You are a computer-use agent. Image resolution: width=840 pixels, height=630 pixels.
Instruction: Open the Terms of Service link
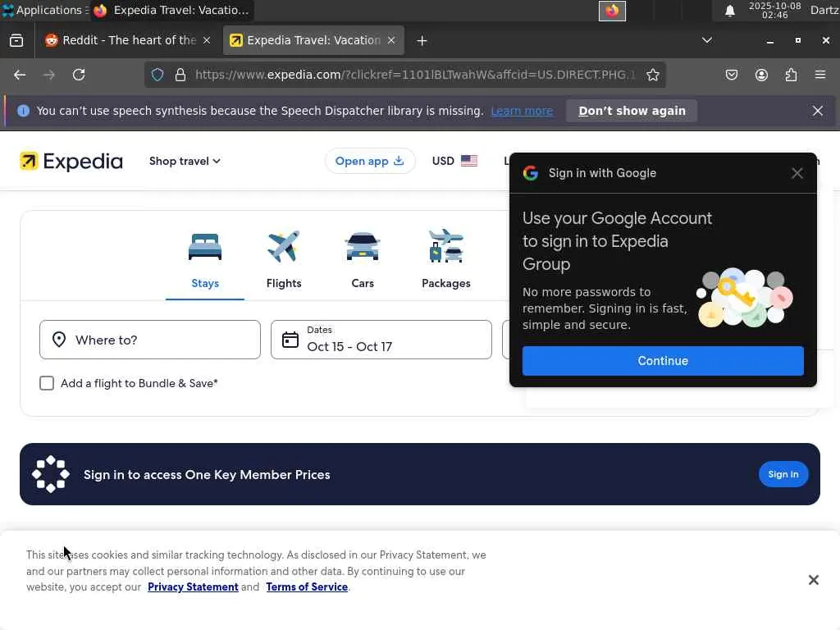(x=307, y=587)
